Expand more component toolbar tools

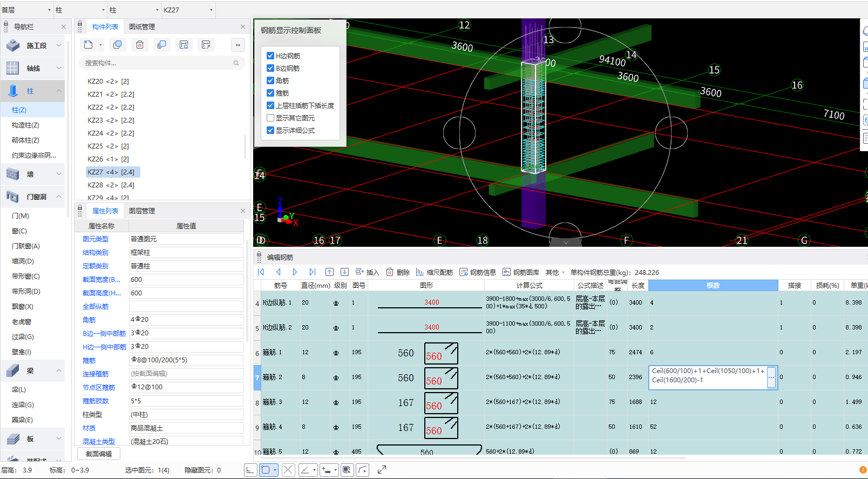(238, 45)
